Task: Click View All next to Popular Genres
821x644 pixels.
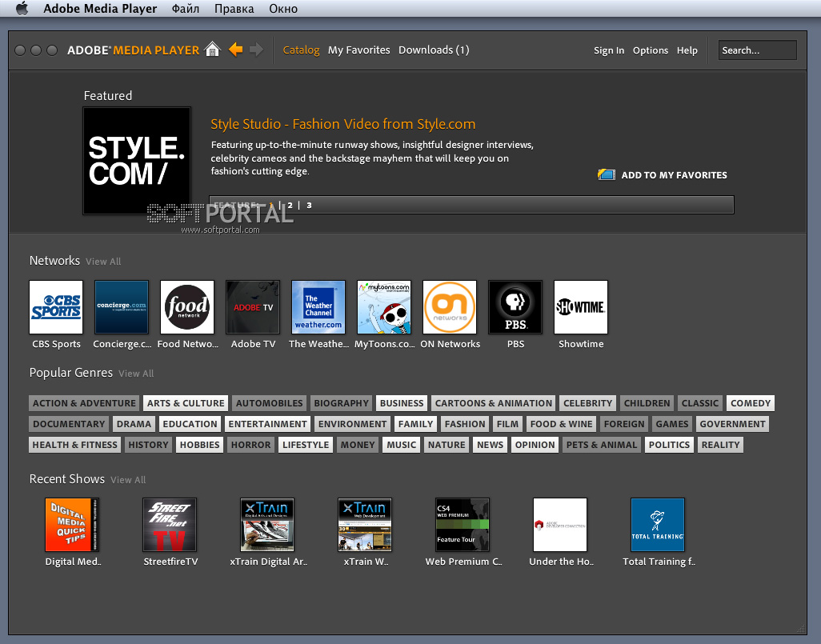Action: click(x=136, y=374)
